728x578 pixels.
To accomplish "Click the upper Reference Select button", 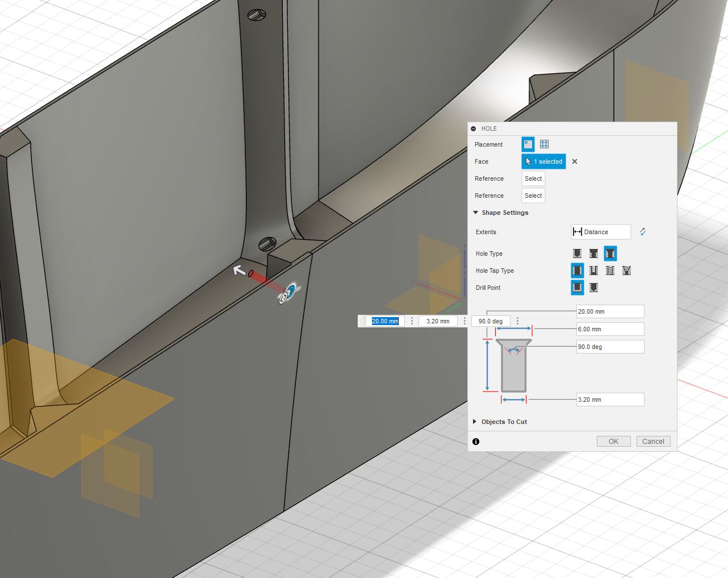I will point(533,178).
